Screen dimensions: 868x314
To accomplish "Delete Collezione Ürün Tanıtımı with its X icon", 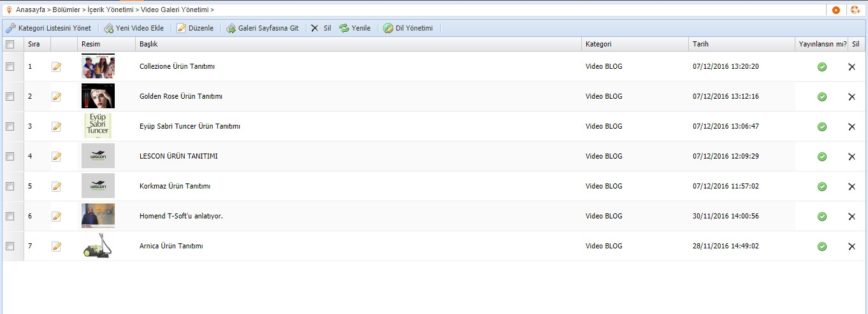I will [851, 67].
